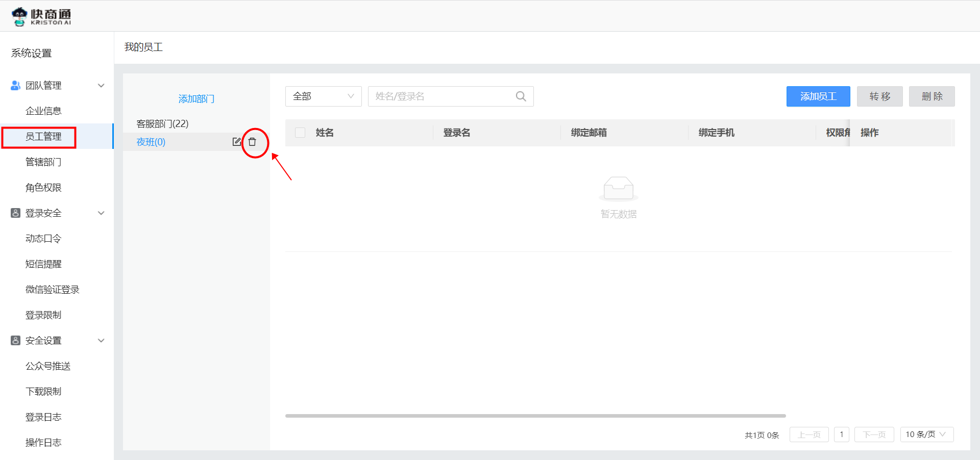Click the 添加员工 button
Screen dimensions: 980x460
pyautogui.click(x=818, y=96)
